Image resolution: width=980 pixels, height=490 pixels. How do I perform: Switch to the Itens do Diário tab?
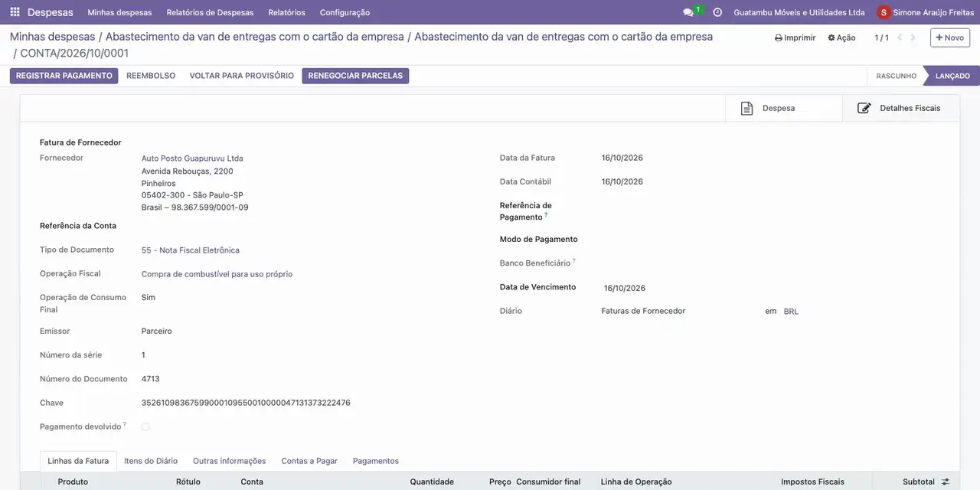tap(151, 461)
